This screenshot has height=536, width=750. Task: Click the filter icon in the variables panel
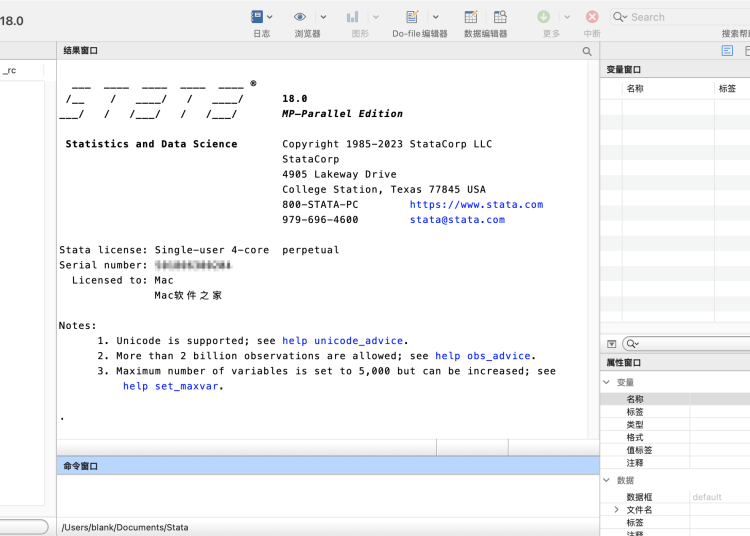[x=612, y=344]
